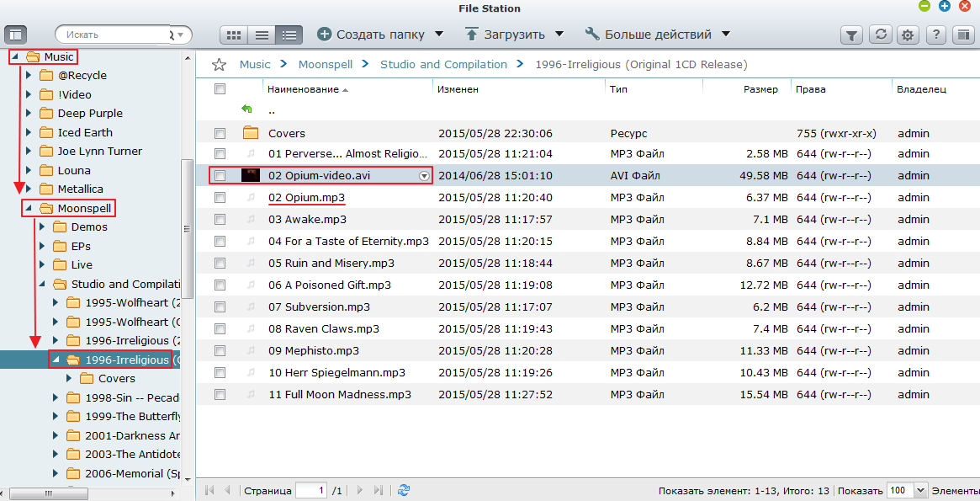Screen dimensions: 980x501
Task: Focus the search input field
Action: [x=114, y=35]
